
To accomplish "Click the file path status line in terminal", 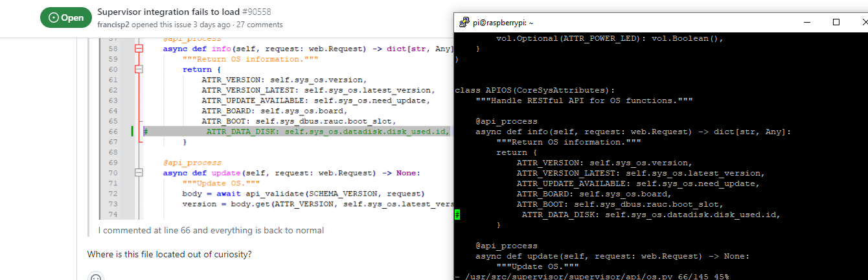I will (591, 277).
